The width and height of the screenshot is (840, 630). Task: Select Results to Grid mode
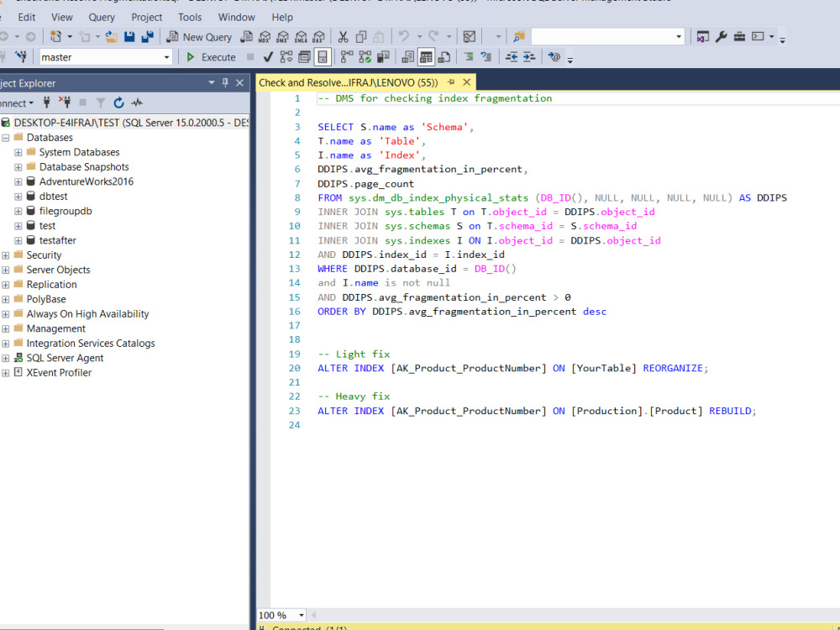click(x=426, y=57)
